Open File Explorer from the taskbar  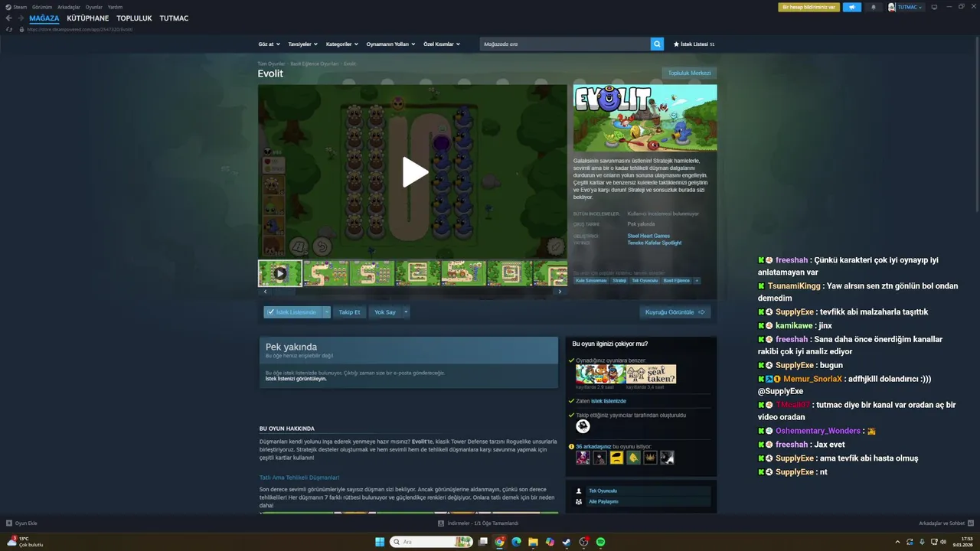point(534,542)
